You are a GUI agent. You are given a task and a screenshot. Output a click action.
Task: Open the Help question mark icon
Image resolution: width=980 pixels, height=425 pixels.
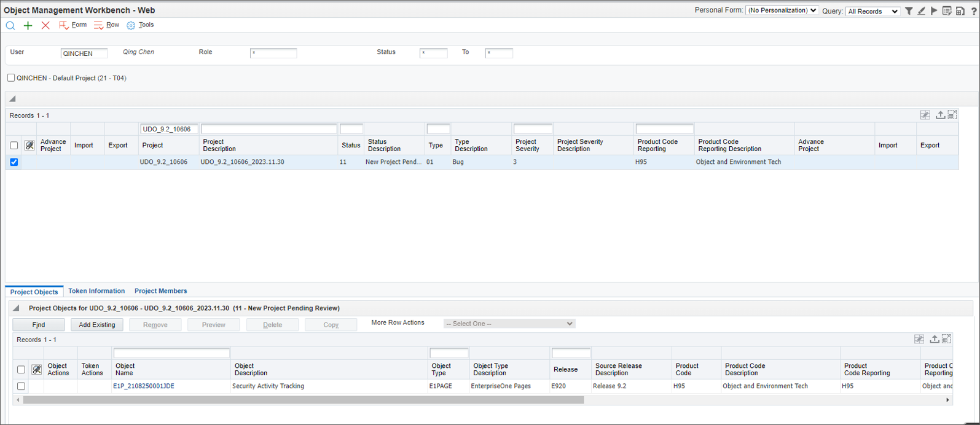click(x=974, y=11)
